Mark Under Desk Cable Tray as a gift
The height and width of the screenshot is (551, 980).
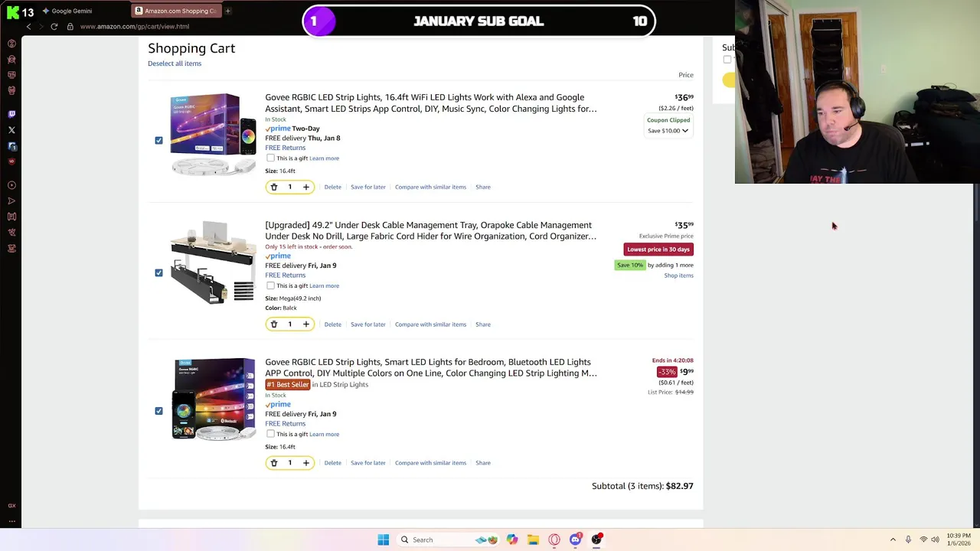coord(270,286)
